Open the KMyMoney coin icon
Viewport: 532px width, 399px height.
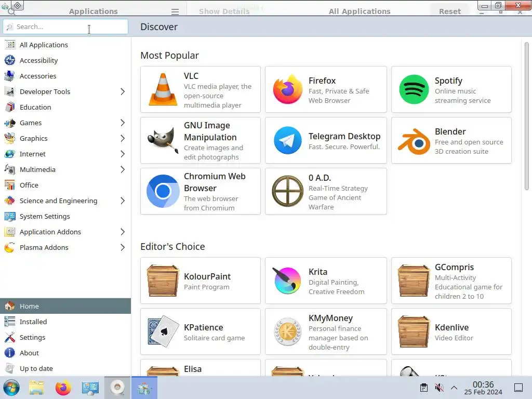click(287, 331)
